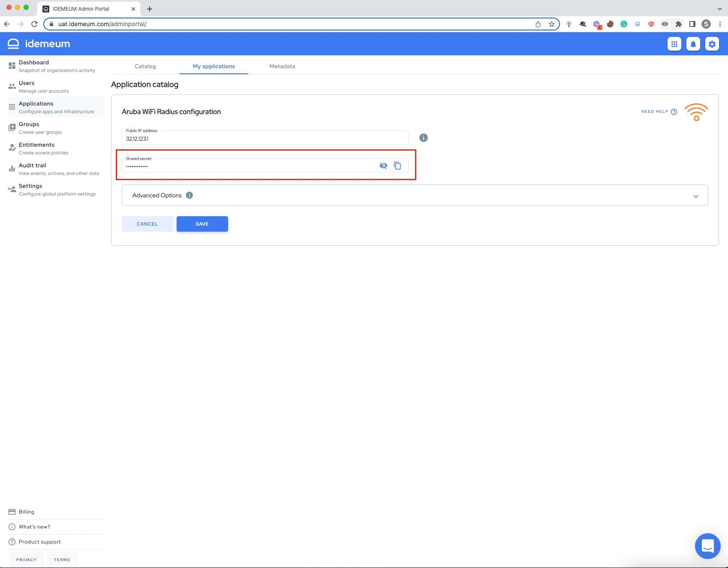
Task: Click the Need Help question mark icon
Action: tap(674, 112)
